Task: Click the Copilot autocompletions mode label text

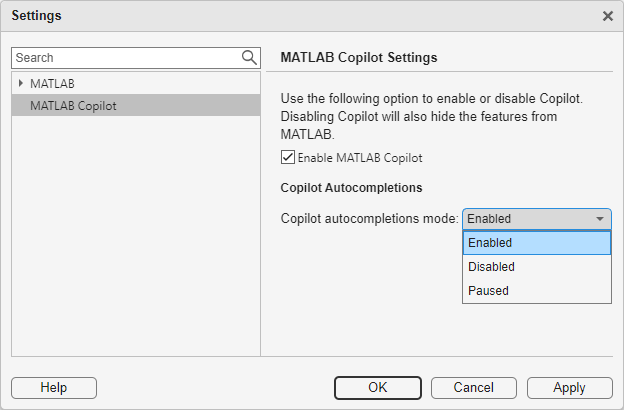Action: coord(369,219)
